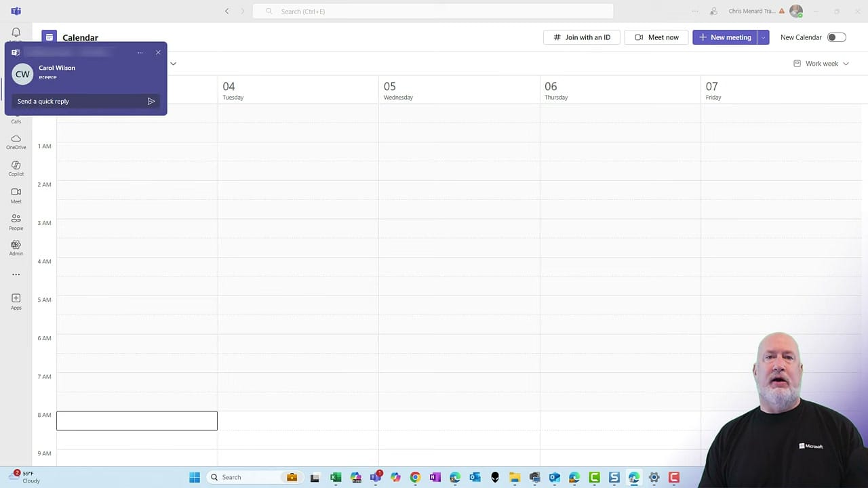Click the Teams logo at top left
Image resolution: width=868 pixels, height=488 pixels.
tap(16, 11)
